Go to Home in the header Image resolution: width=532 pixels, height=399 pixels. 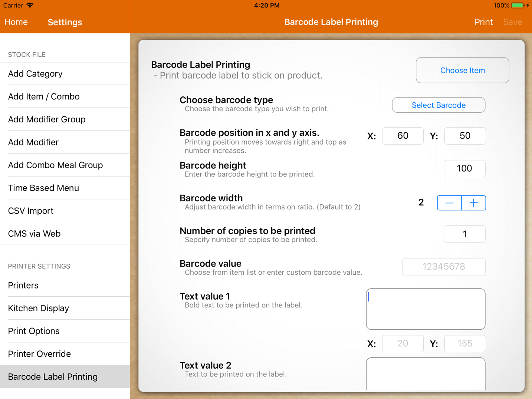(16, 22)
